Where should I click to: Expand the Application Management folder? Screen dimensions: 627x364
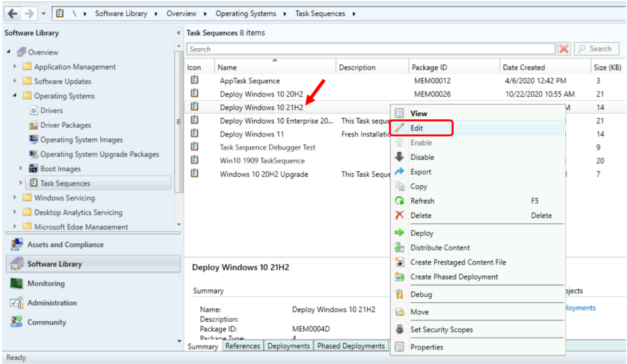coord(15,66)
